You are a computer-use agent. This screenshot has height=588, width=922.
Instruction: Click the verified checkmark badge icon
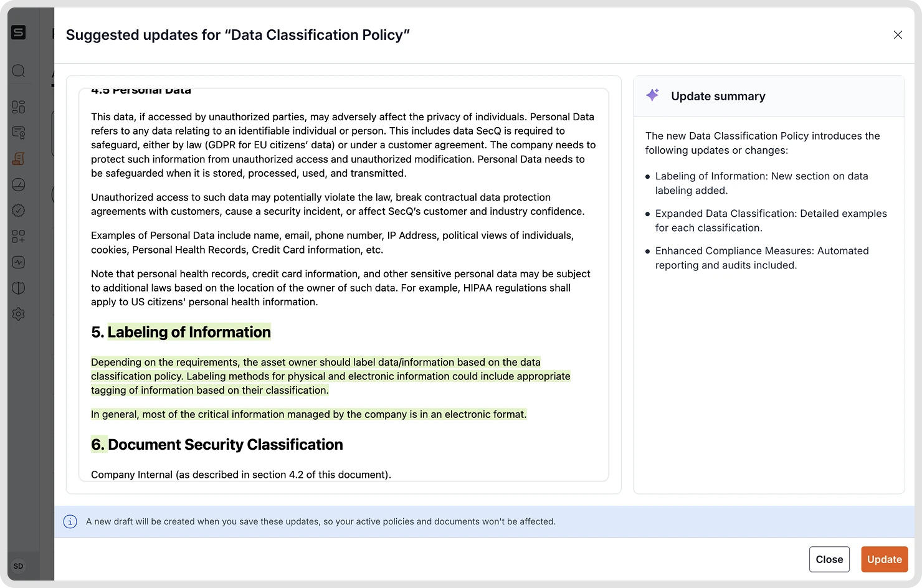(19, 211)
